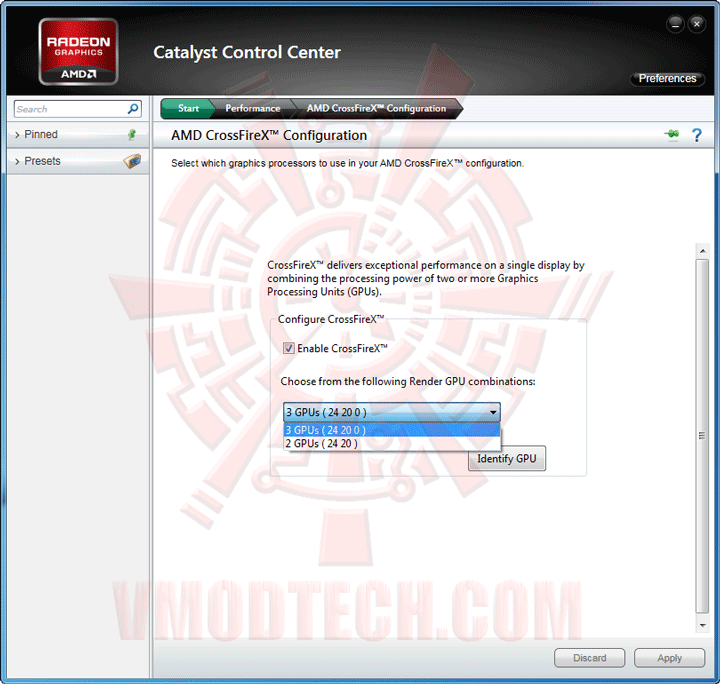Image resolution: width=720 pixels, height=684 pixels.
Task: Open the Render GPU combinations dropdown arrow
Action: [x=493, y=412]
